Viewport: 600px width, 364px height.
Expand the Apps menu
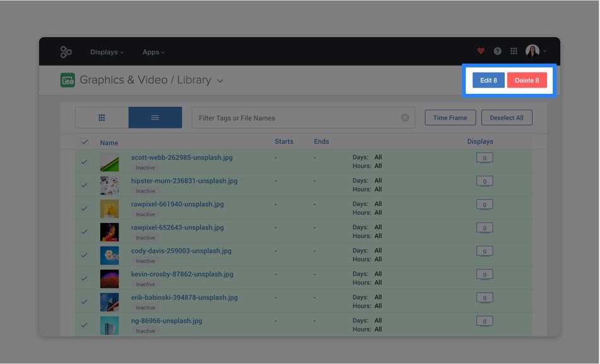153,52
